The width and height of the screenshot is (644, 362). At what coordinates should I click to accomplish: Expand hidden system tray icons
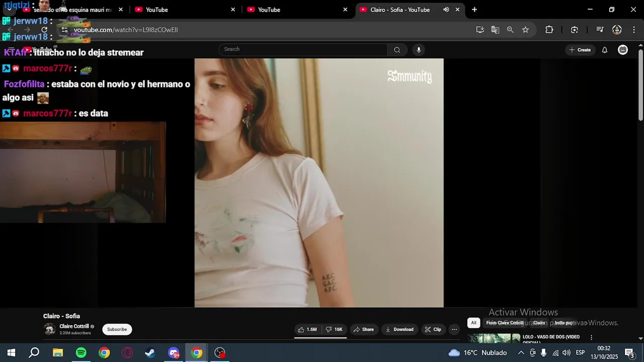click(x=521, y=352)
